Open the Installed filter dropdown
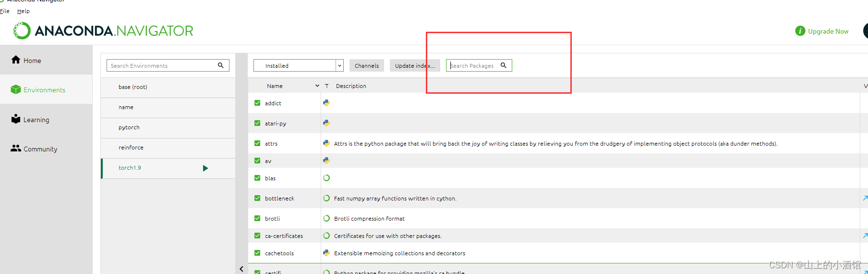868x274 pixels. [299, 65]
